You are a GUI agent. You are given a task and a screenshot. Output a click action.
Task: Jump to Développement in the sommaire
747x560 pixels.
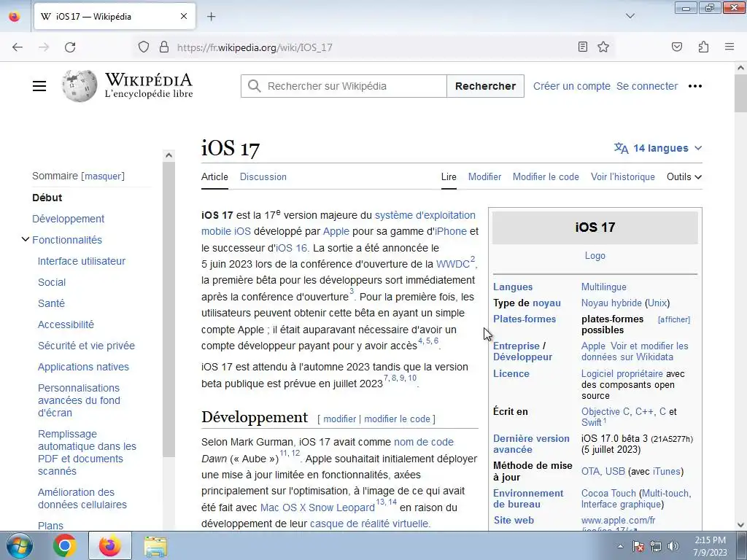click(68, 219)
